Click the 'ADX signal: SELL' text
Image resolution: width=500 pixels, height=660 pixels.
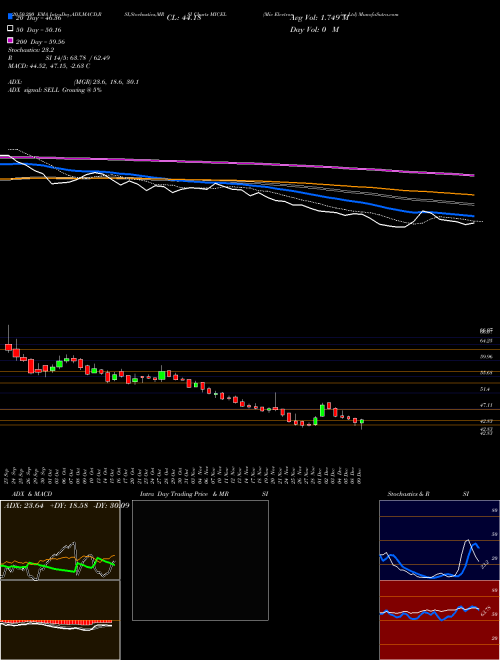(x=55, y=90)
